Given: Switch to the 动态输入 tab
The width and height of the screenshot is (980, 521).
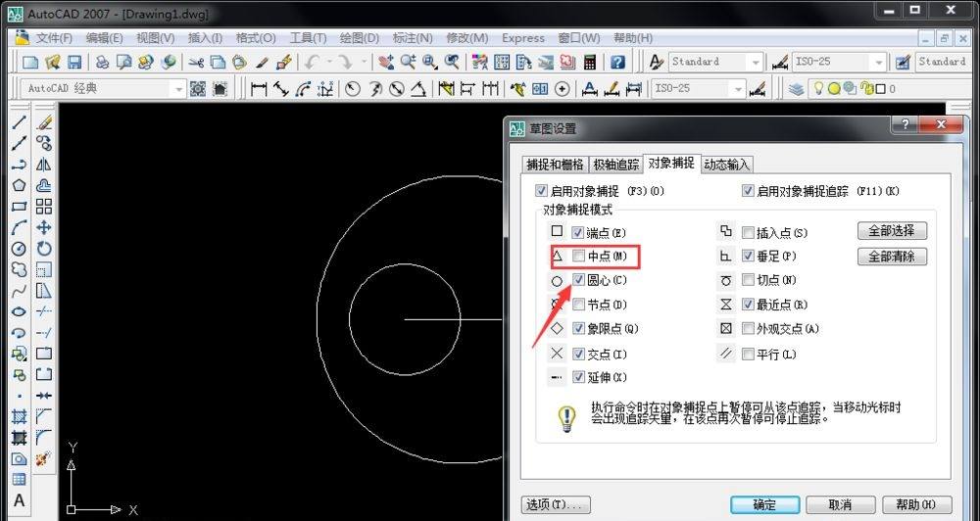Looking at the screenshot, I should [x=726, y=165].
